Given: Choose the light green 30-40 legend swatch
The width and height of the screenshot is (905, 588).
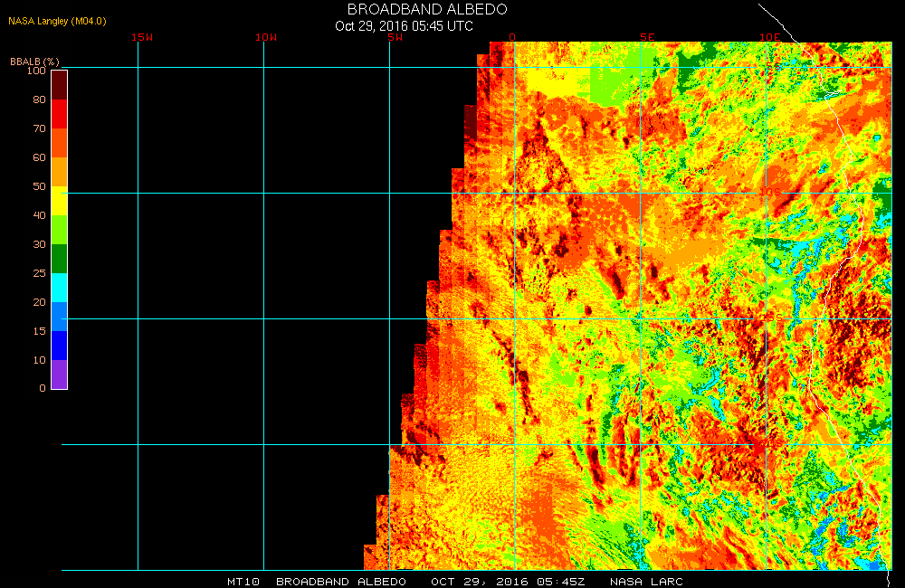Looking at the screenshot, I should pyautogui.click(x=59, y=230).
